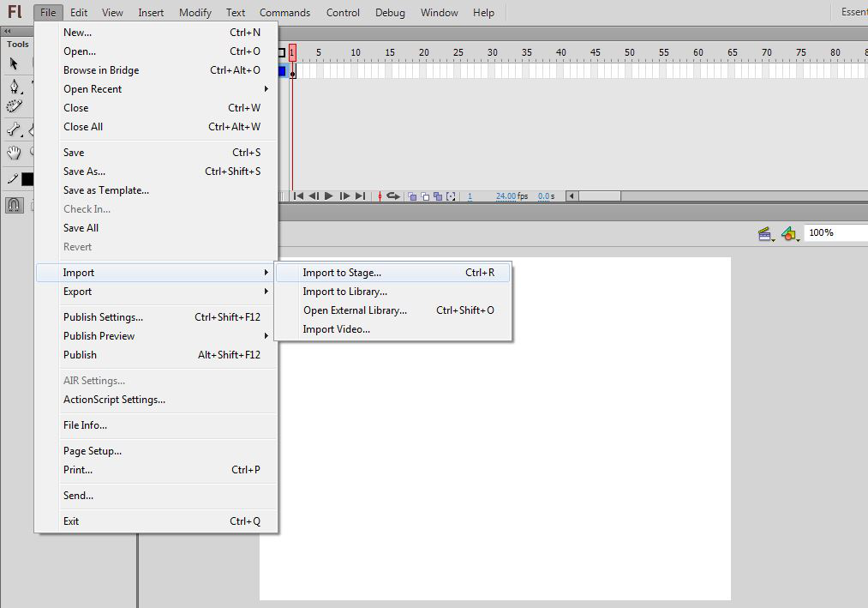868x608 pixels.
Task: Select the Pen tool
Action: tap(14, 87)
